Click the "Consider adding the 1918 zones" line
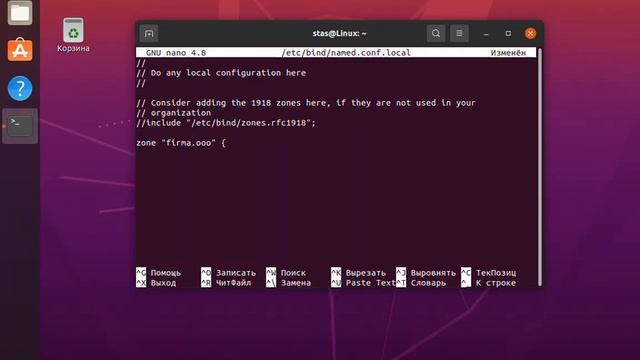640x360 pixels. 306,103
